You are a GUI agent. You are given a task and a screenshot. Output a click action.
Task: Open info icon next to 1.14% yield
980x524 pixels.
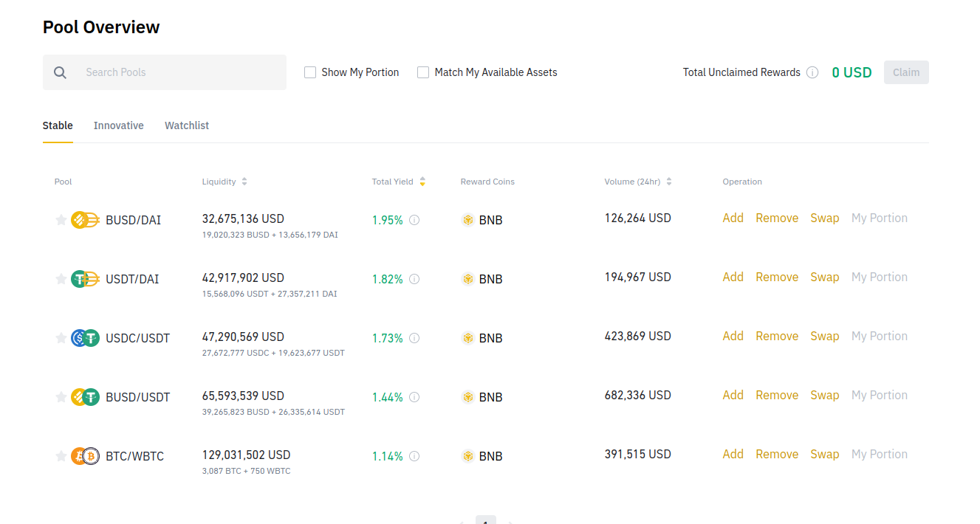point(414,456)
